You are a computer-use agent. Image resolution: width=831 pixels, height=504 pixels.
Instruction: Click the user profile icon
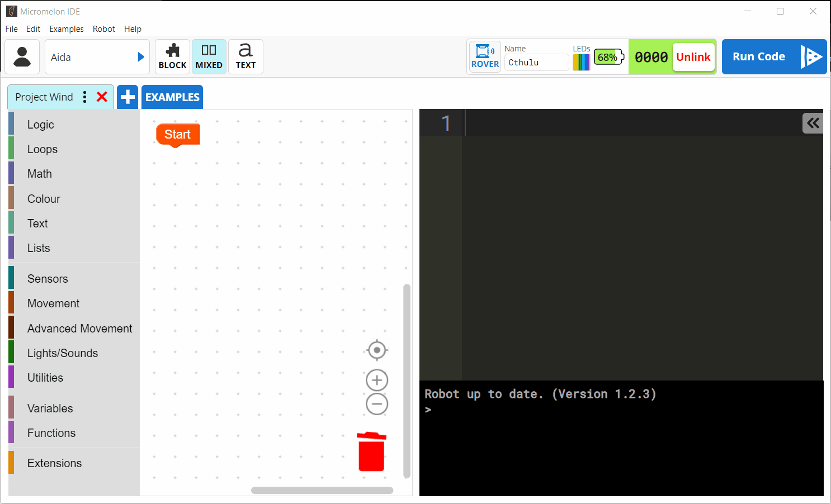pos(22,57)
